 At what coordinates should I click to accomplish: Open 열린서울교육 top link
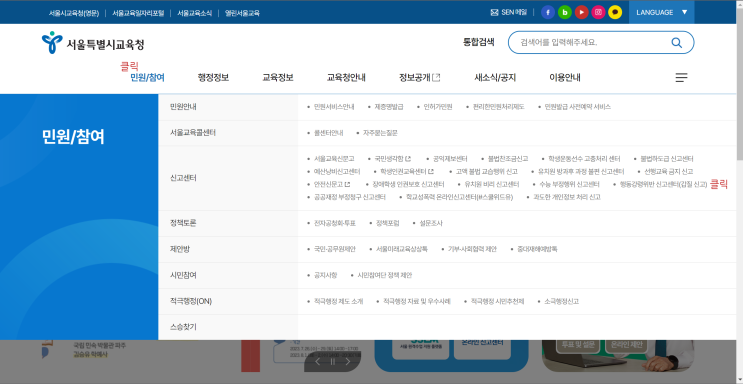click(242, 13)
